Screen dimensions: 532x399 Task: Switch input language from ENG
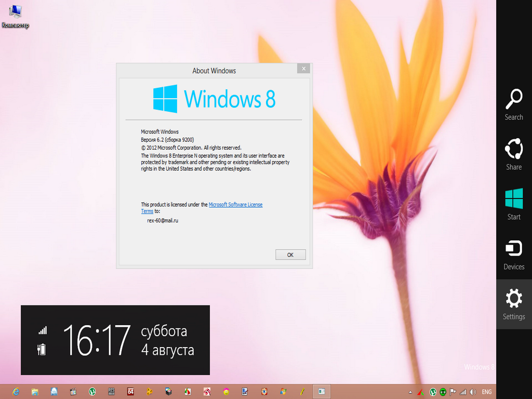[x=487, y=392]
